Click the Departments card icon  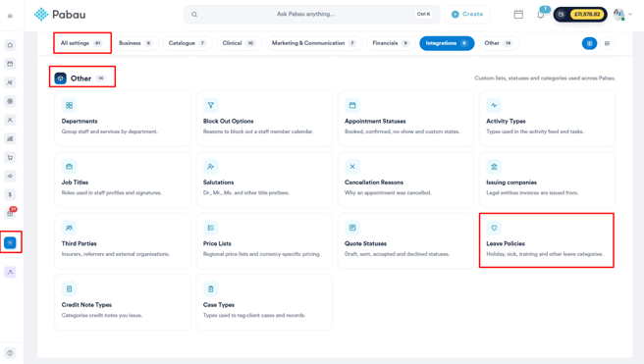[69, 105]
